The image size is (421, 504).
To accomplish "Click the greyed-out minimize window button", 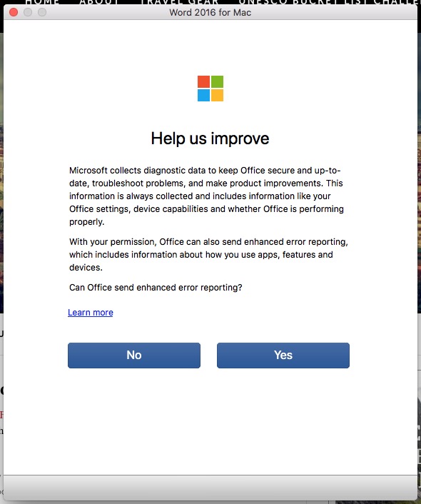I will (28, 12).
